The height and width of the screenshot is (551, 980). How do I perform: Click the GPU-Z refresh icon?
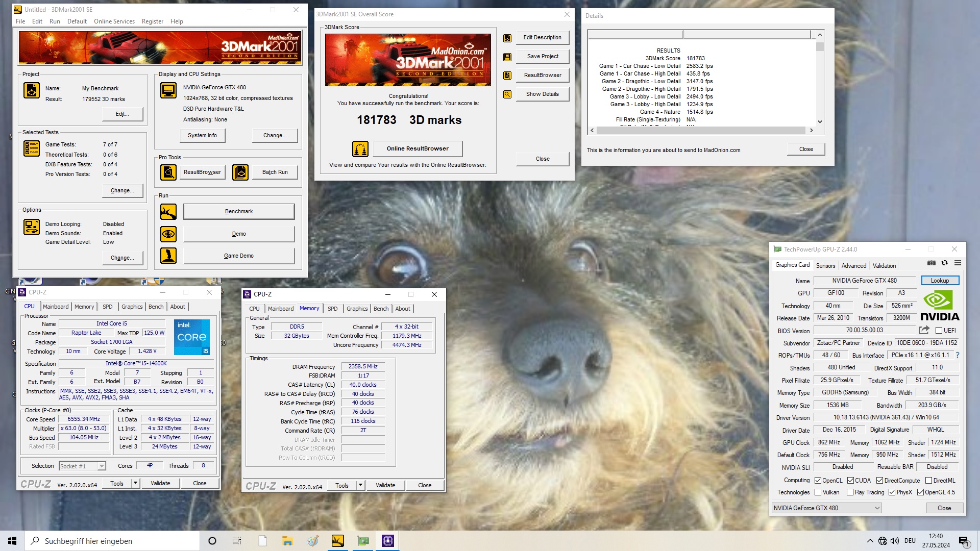[945, 263]
